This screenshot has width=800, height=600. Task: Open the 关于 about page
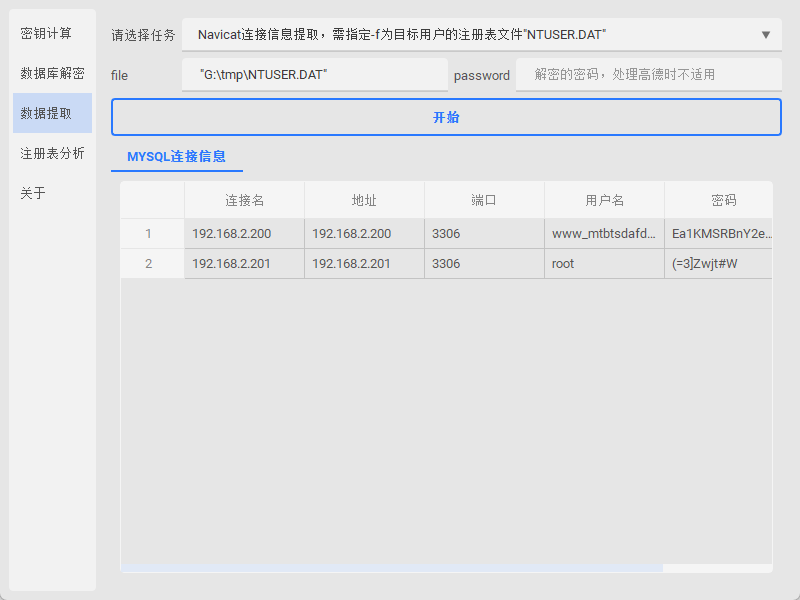coord(34,193)
